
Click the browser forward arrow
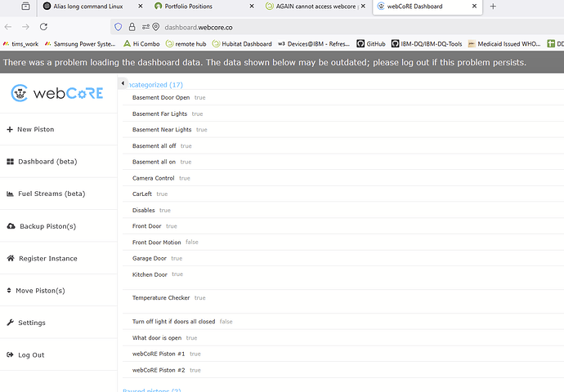(x=25, y=27)
